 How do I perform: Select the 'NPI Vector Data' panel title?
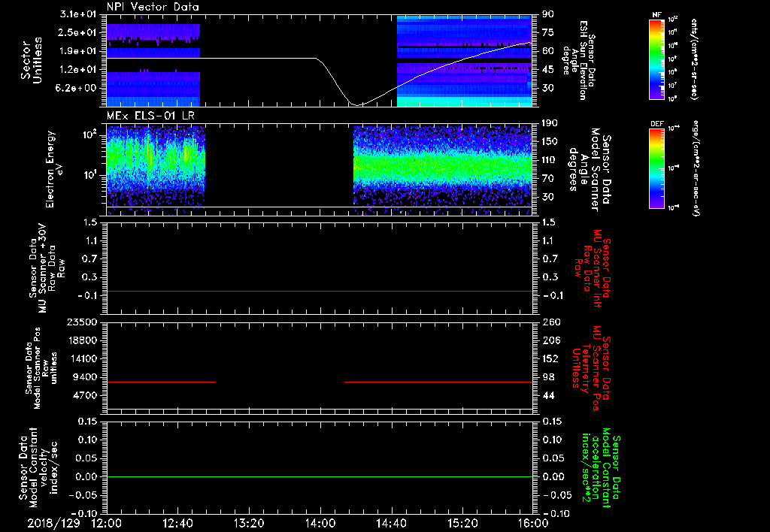(153, 7)
